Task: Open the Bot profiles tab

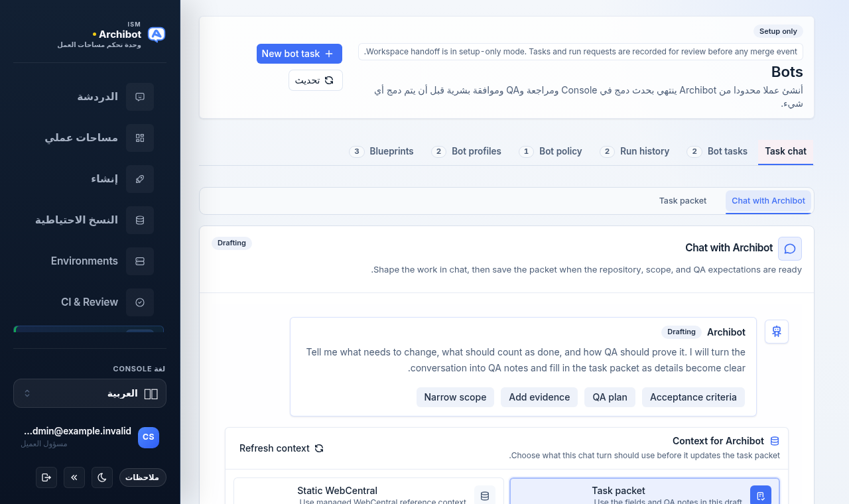Action: (466, 151)
